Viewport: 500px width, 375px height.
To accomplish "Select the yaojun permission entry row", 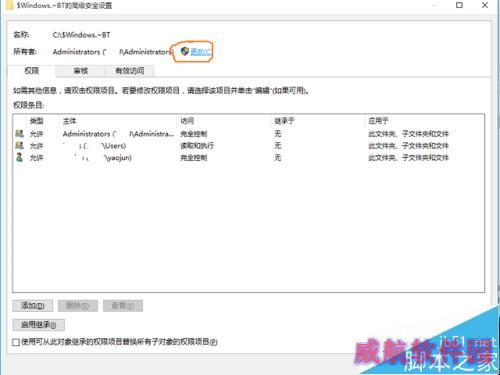I will tap(248, 157).
